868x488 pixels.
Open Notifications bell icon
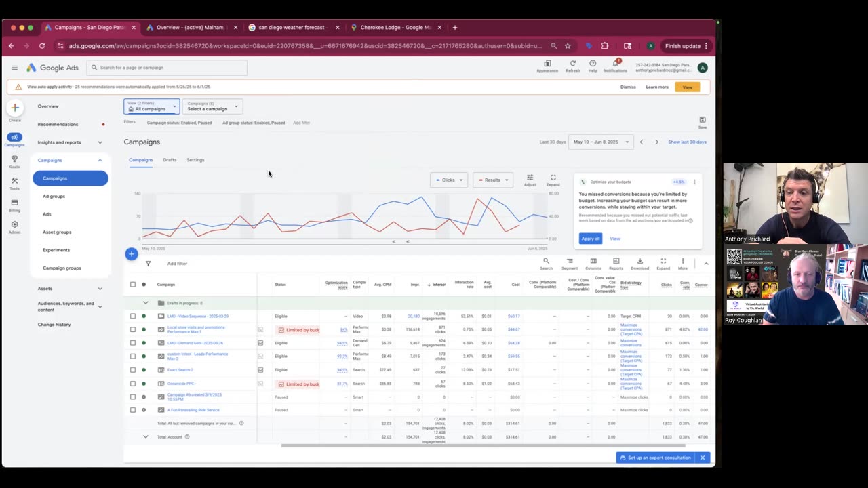point(615,64)
